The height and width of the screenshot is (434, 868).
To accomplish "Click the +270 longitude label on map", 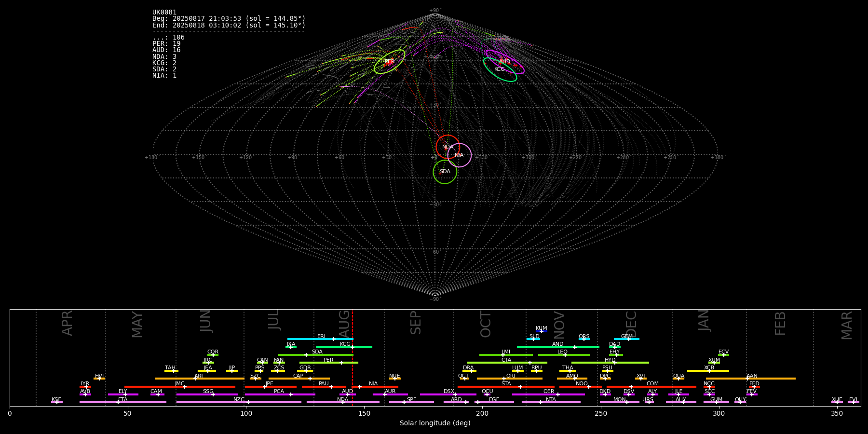I will (x=575, y=158).
